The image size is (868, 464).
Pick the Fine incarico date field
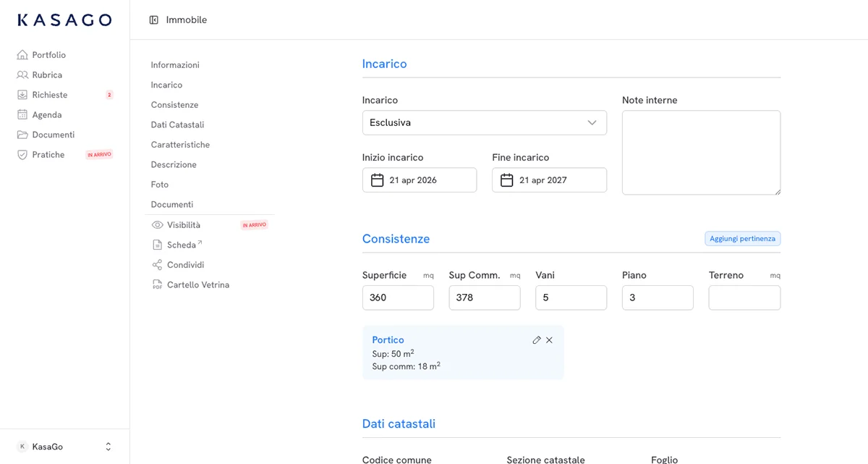click(x=549, y=180)
